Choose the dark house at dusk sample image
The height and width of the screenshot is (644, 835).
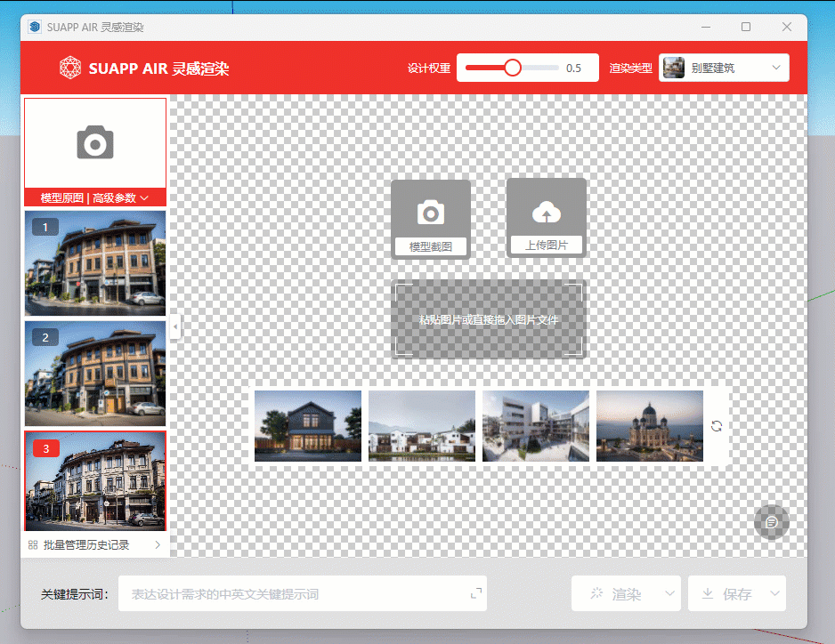click(308, 426)
